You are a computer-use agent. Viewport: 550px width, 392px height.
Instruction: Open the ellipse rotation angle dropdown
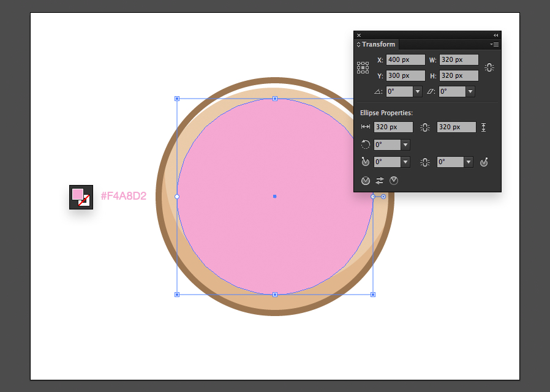pyautogui.click(x=405, y=145)
